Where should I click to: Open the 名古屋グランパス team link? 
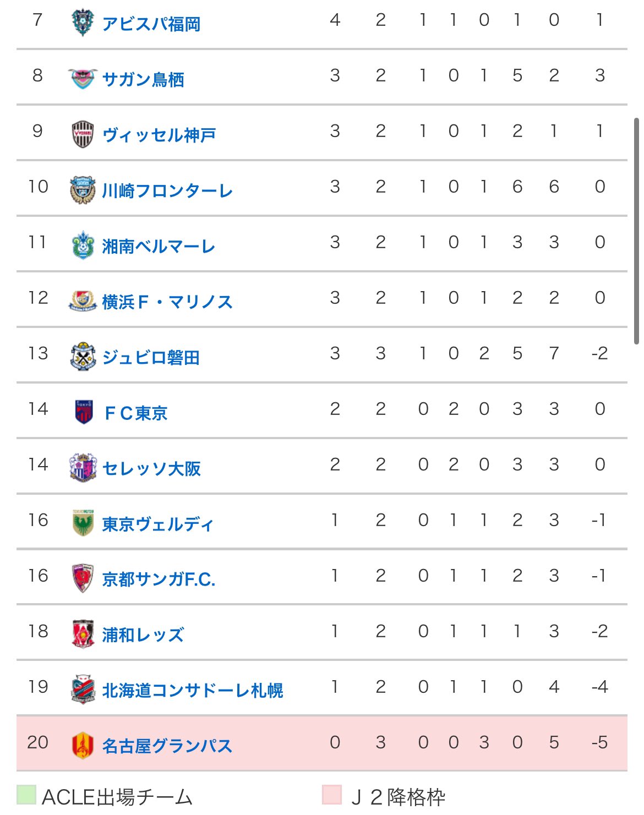167,746
